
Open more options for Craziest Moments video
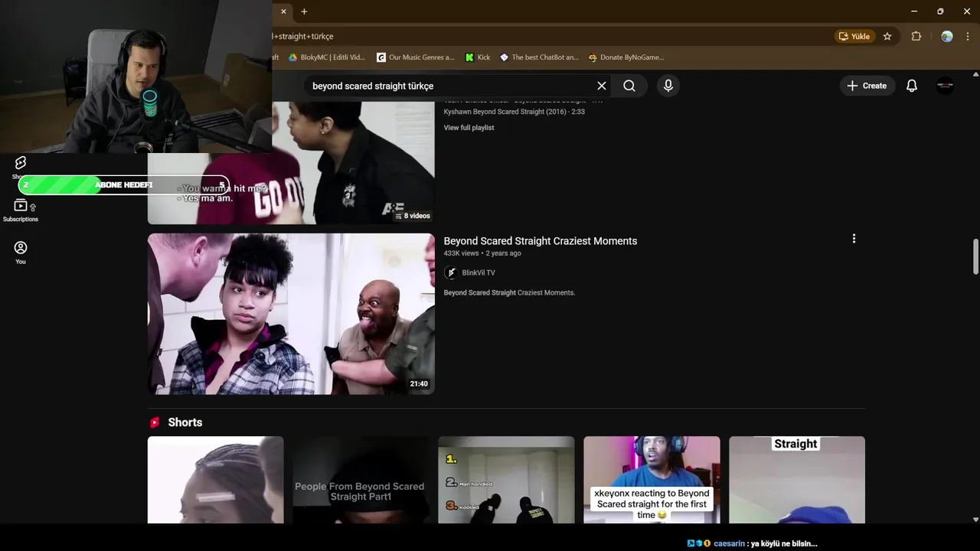tap(854, 239)
